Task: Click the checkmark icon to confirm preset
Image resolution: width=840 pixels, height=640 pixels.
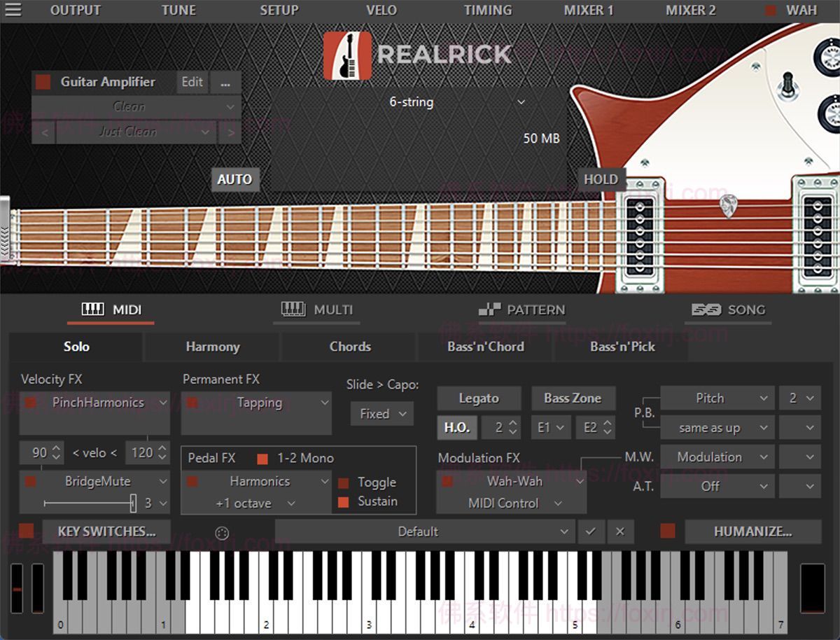Action: 590,531
